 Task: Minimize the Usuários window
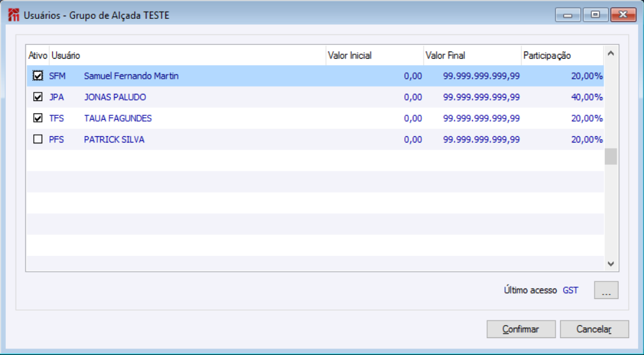(568, 15)
